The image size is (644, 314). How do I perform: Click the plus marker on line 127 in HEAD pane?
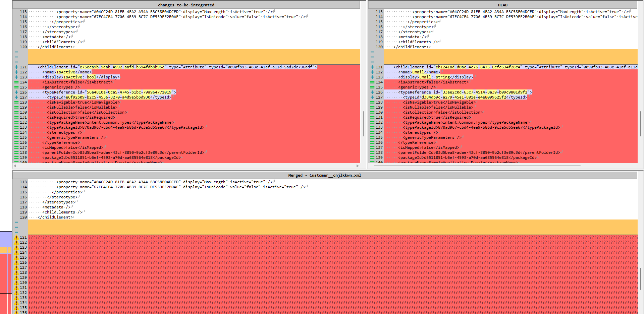(x=372, y=97)
